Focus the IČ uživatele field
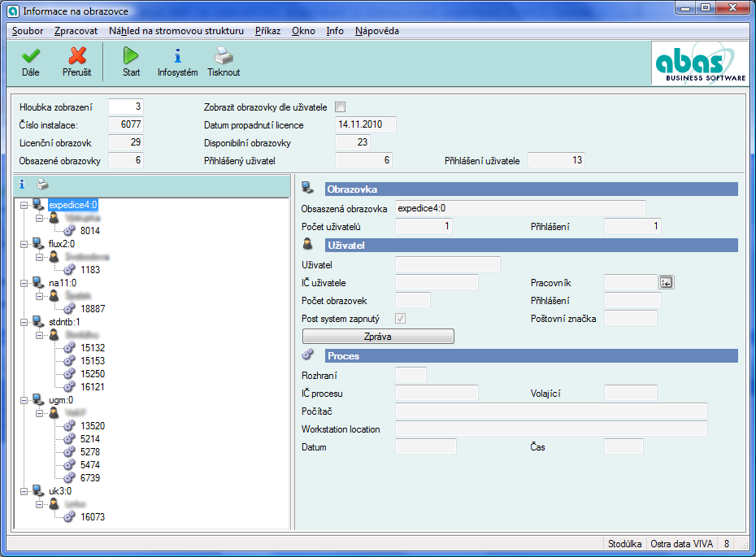This screenshot has width=756, height=557. [x=437, y=282]
